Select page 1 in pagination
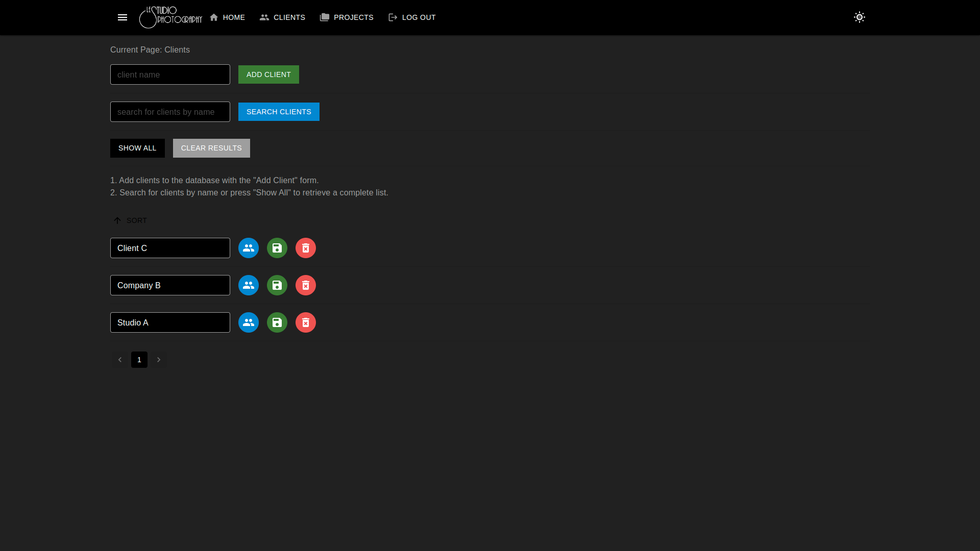 click(139, 360)
